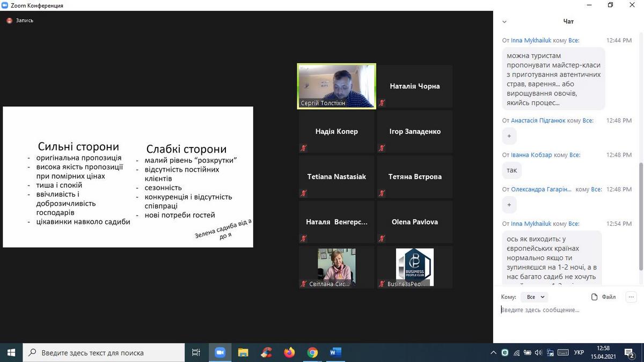This screenshot has width=644, height=362.
Task: Launch Google Chrome from the taskbar
Action: [313, 352]
